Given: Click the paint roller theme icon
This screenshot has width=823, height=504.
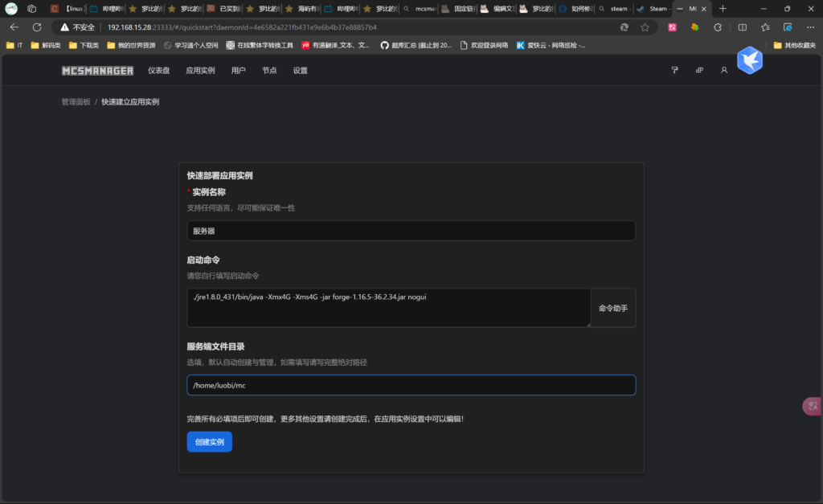Looking at the screenshot, I should tap(674, 71).
